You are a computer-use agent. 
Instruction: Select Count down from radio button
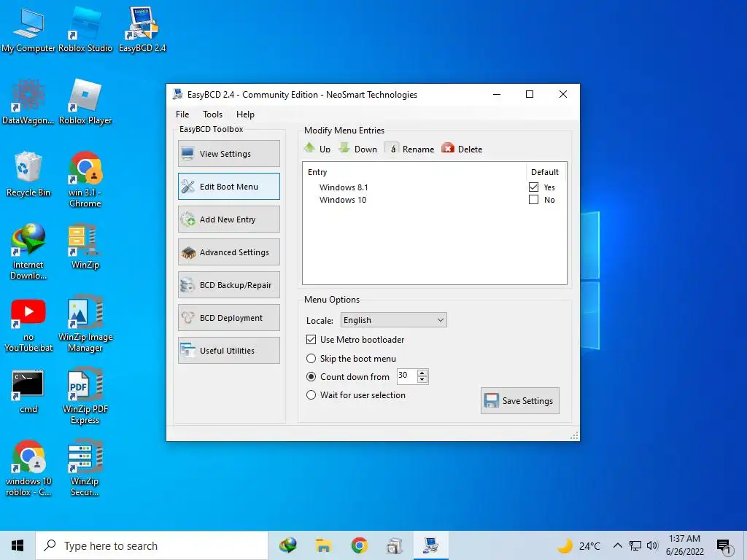[311, 377]
